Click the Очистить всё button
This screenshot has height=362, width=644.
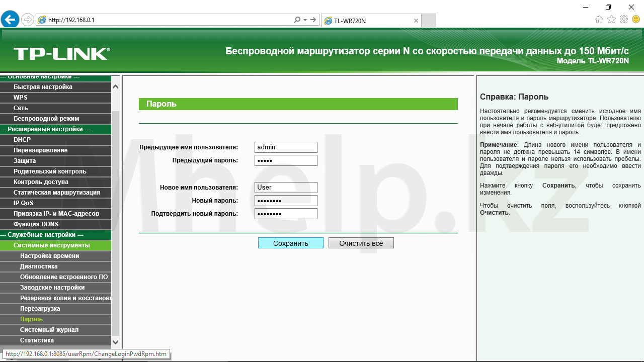(x=361, y=243)
